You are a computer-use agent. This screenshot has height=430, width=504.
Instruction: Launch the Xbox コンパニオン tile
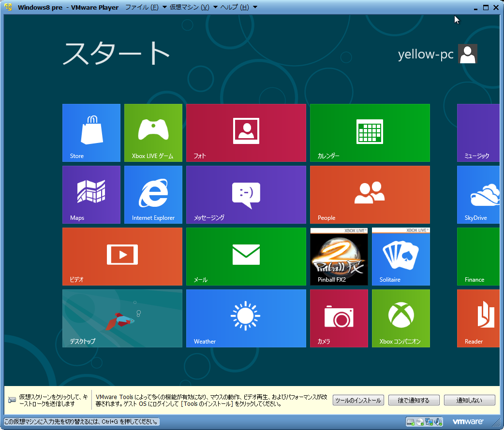401,318
